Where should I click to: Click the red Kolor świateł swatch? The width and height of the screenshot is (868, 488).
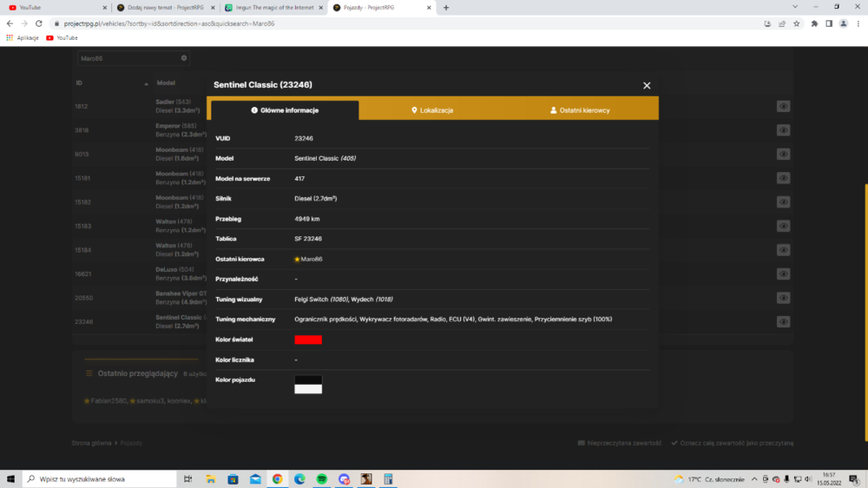click(x=308, y=340)
